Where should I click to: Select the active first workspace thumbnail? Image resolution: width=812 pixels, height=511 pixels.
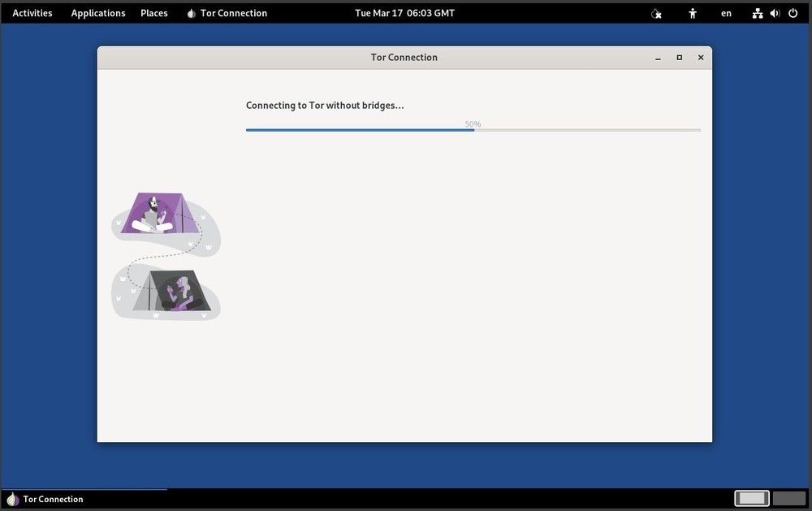[751, 498]
